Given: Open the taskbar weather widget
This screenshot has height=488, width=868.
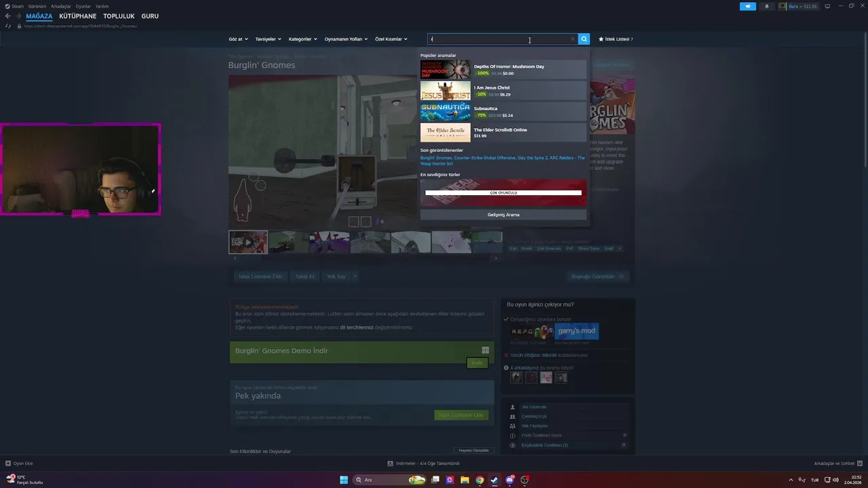Looking at the screenshot, I should [x=24, y=480].
